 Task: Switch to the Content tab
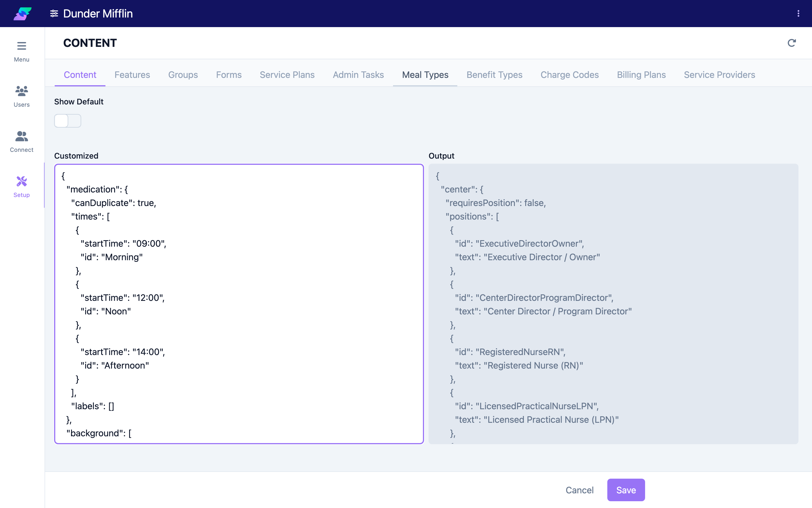[x=80, y=75]
